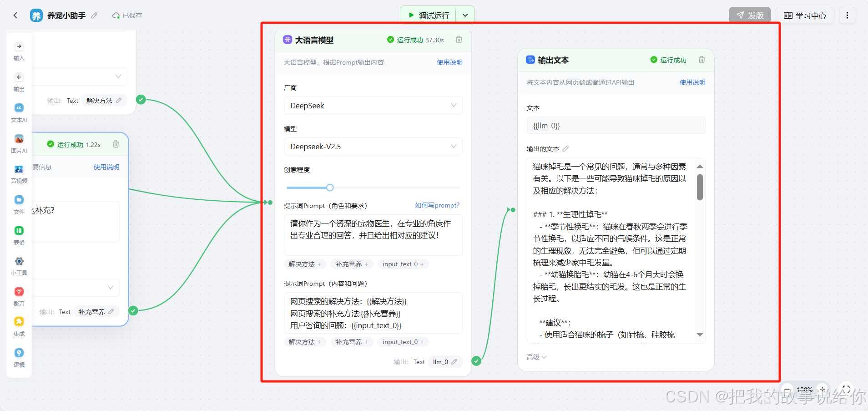Click the output text scrollbar thumb
The image size is (868, 411).
(700, 187)
